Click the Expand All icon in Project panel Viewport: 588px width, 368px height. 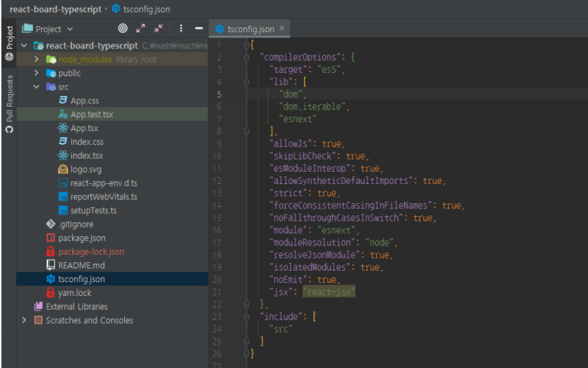coord(141,28)
